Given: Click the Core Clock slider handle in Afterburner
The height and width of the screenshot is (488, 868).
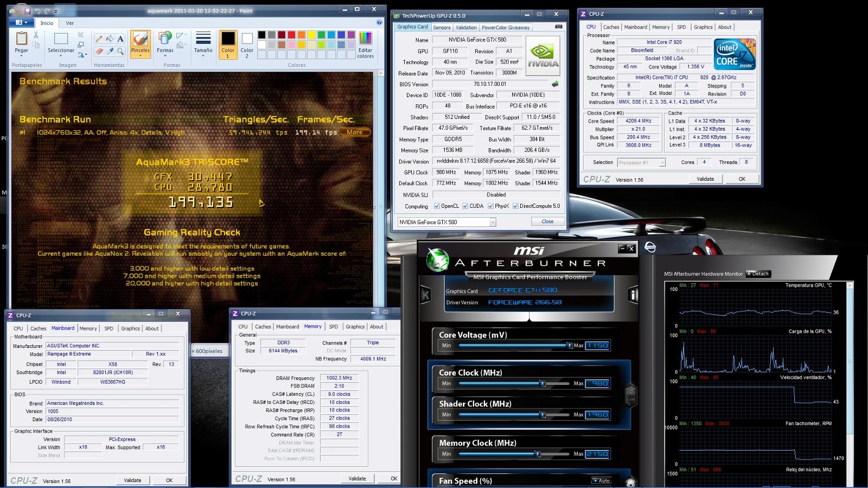Looking at the screenshot, I should 542,384.
